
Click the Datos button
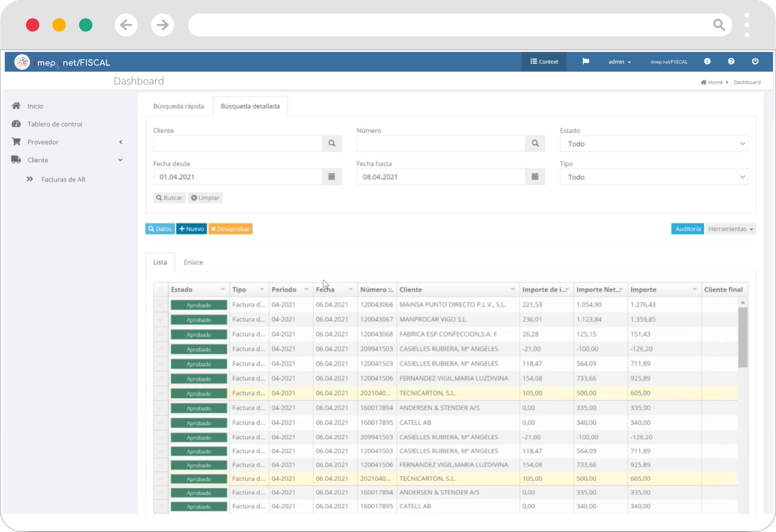click(160, 229)
